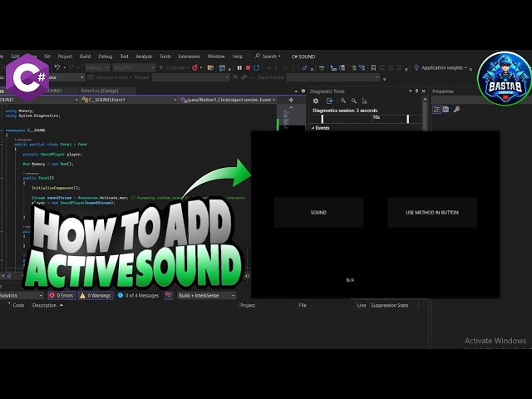Image resolution: width=532 pixels, height=399 pixels.
Task: Sort error list by Project column
Action: pos(248,305)
